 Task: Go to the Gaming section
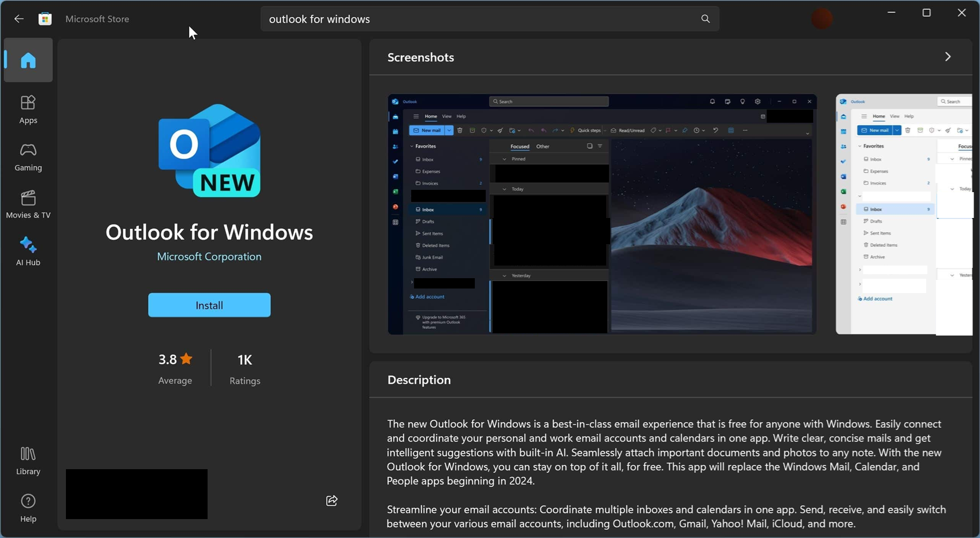[x=28, y=157]
